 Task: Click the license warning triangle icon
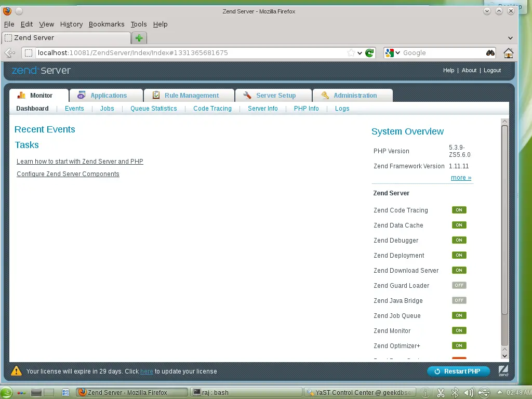[x=16, y=371]
